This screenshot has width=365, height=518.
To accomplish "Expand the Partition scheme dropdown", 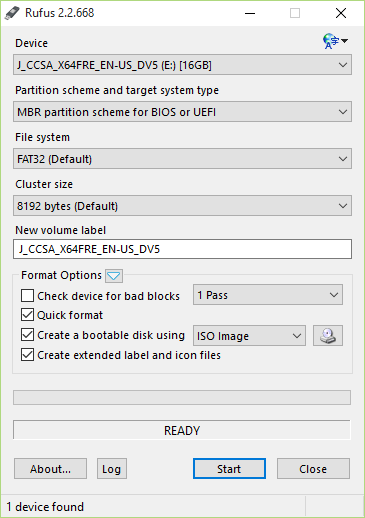I will tap(182, 112).
